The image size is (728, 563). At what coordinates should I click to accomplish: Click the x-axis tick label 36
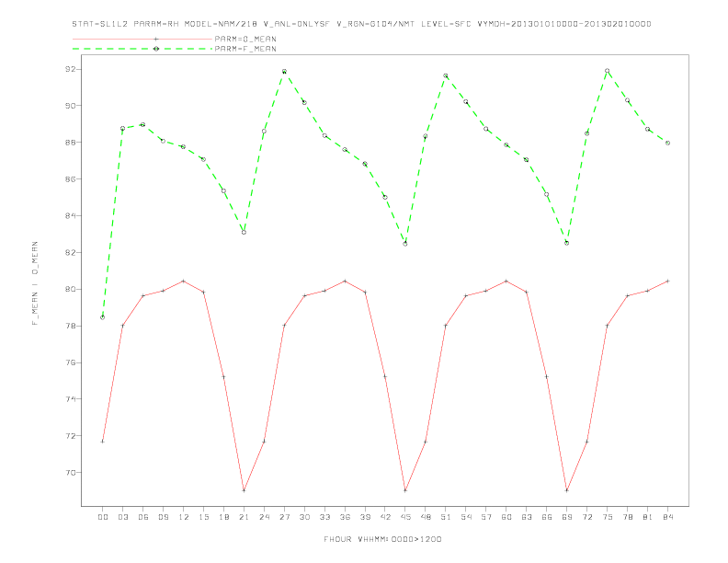[x=345, y=517]
